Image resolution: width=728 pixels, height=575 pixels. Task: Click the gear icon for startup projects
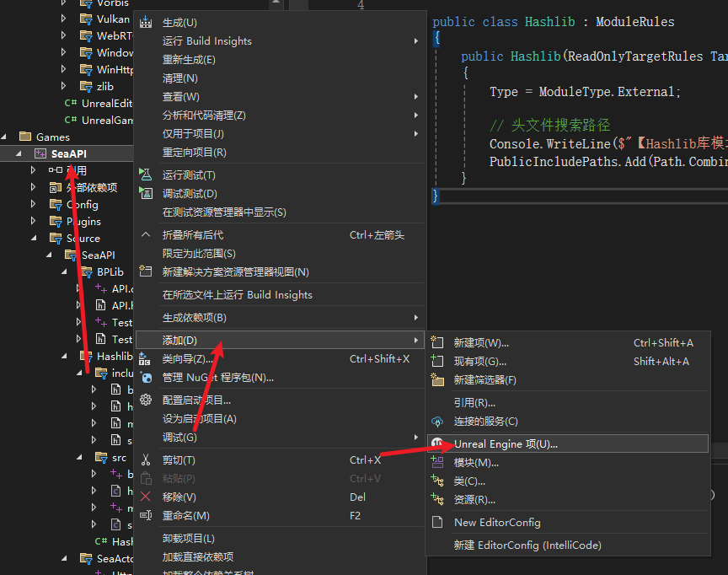click(146, 400)
